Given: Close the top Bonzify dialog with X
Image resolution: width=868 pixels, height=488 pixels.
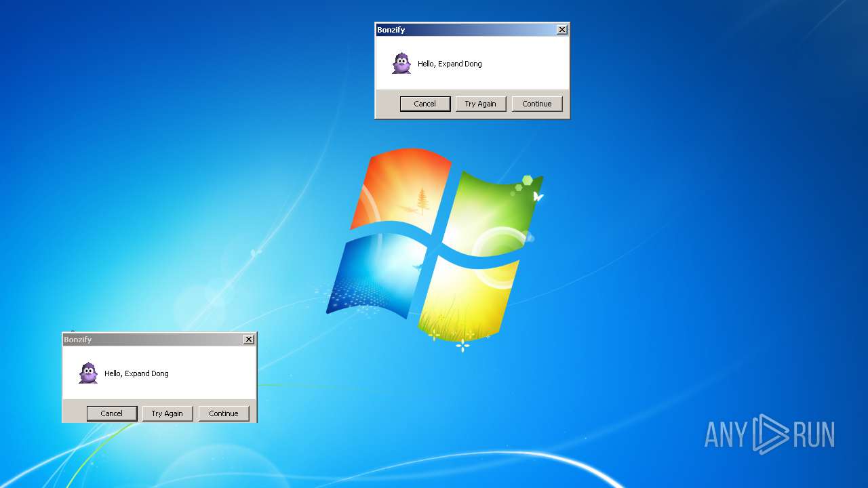Looking at the screenshot, I should click(561, 30).
